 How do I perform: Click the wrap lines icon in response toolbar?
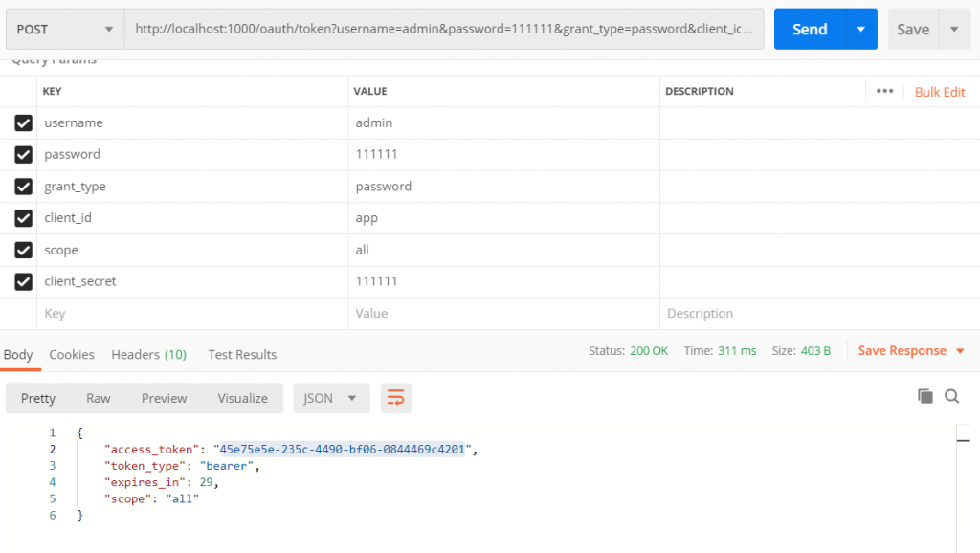coord(396,398)
